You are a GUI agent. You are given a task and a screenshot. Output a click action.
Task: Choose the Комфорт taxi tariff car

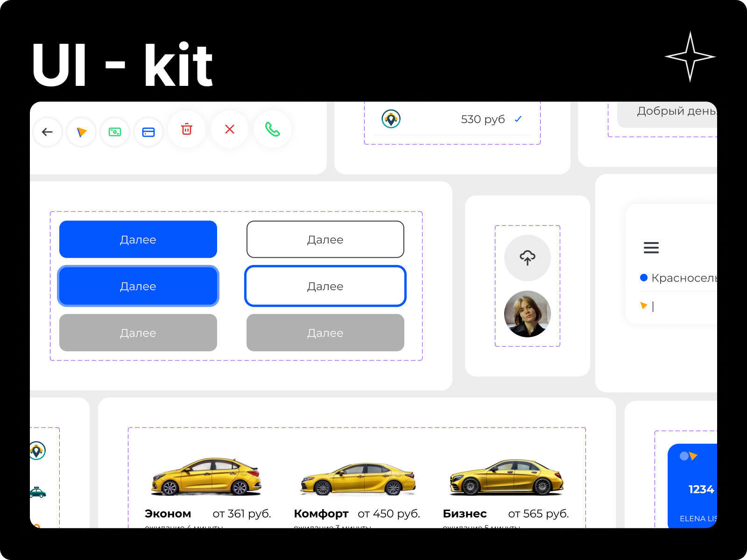(358, 479)
